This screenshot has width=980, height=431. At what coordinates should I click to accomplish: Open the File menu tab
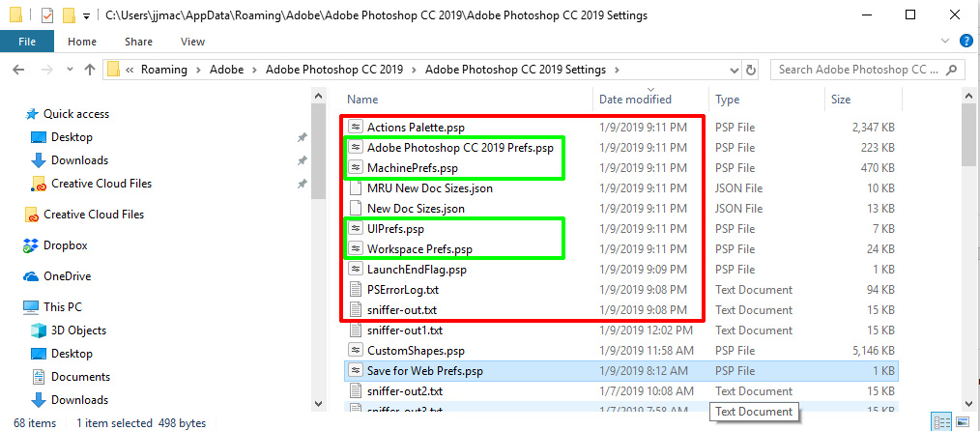point(27,42)
